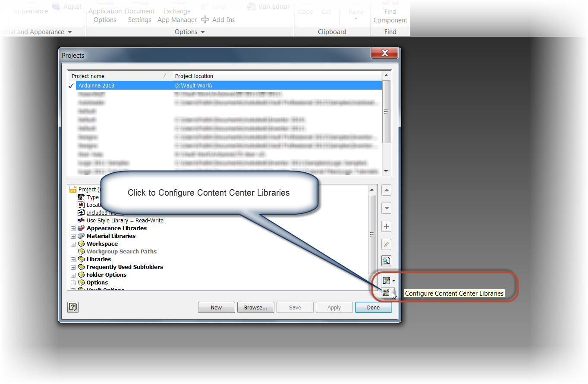Expand the Material Libraries node

pyautogui.click(x=73, y=236)
